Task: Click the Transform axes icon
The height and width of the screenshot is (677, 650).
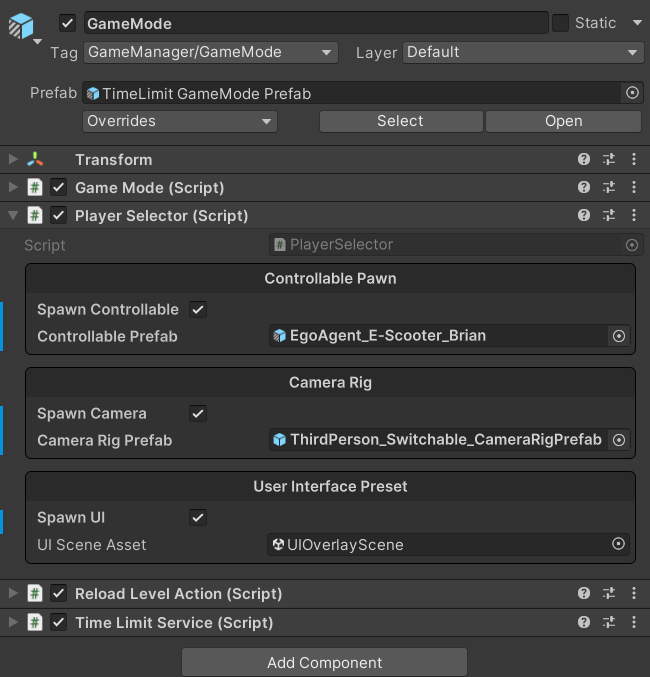Action: (35, 159)
